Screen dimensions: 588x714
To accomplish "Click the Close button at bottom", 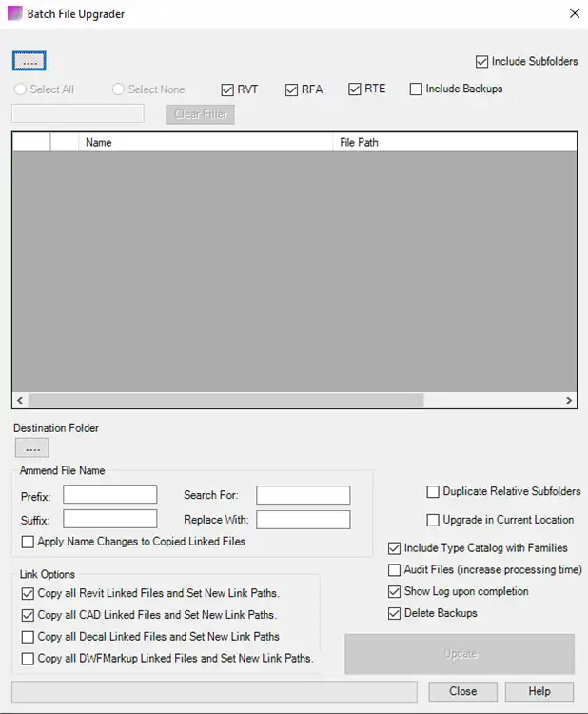I will pyautogui.click(x=462, y=691).
